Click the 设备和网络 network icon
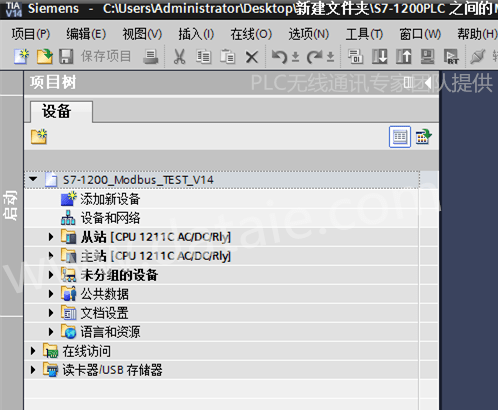The image size is (498, 410). (x=68, y=218)
